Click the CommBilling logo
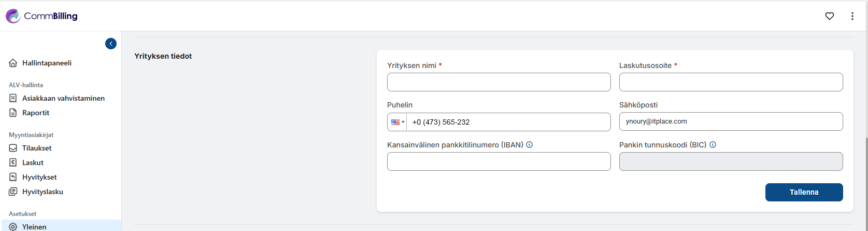 click(x=41, y=16)
